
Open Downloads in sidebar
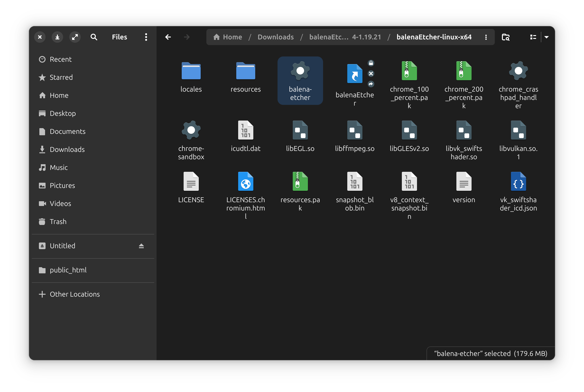[x=93, y=149]
